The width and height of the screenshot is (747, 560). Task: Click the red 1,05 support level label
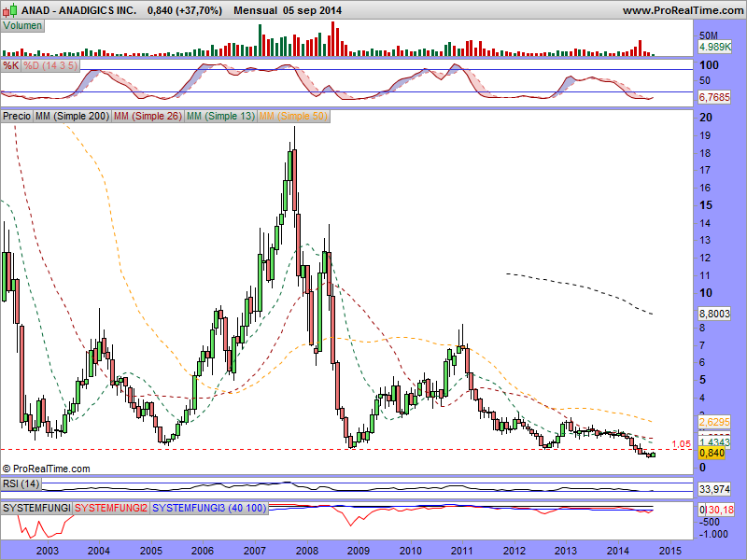click(x=682, y=444)
